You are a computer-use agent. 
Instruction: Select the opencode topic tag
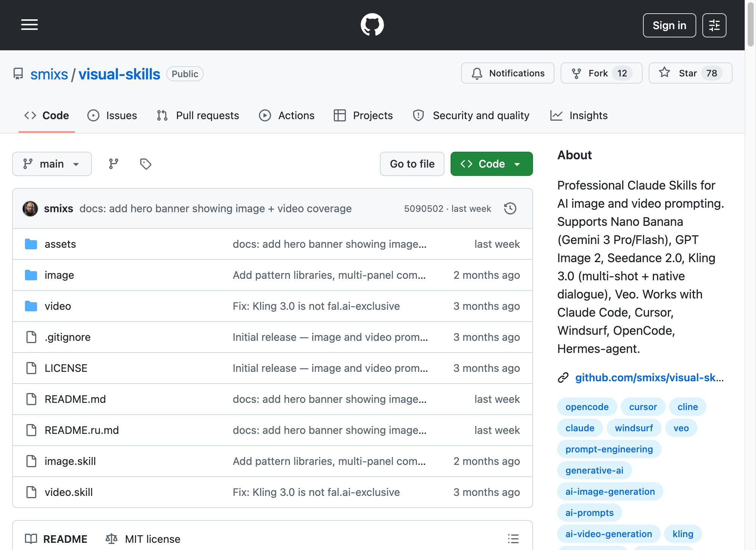(587, 407)
